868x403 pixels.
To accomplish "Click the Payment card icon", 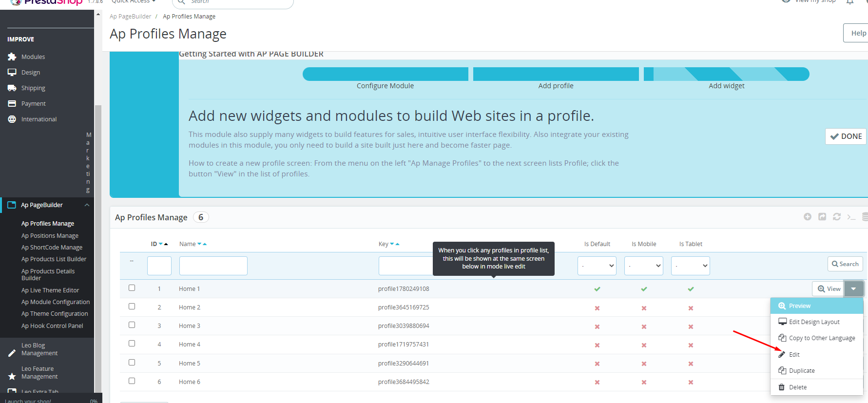I will tap(12, 104).
